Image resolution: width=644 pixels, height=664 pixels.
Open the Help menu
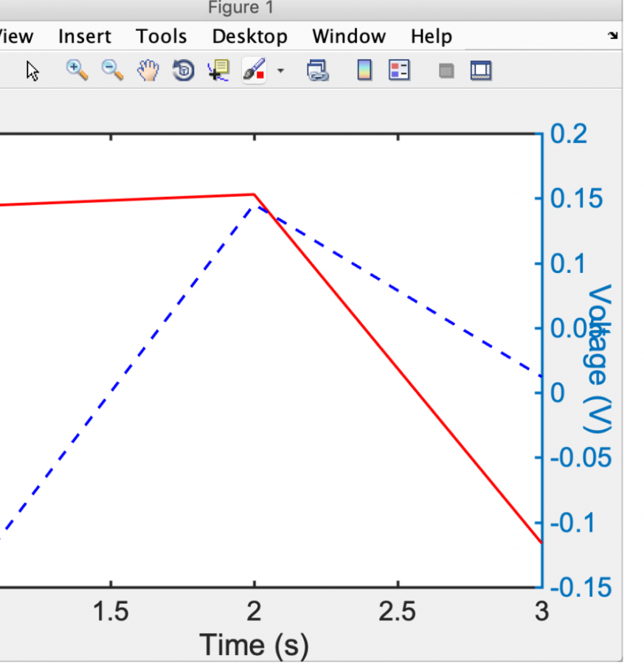click(x=431, y=36)
